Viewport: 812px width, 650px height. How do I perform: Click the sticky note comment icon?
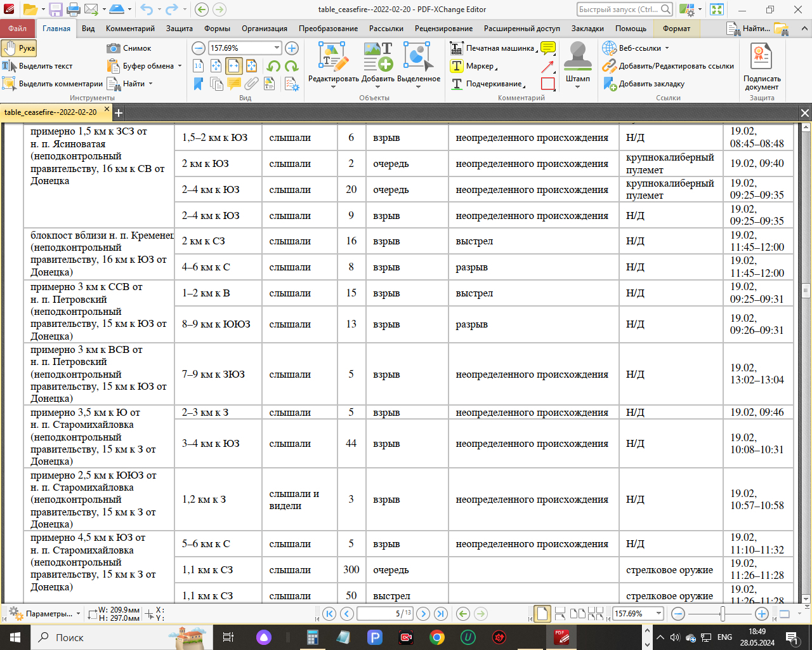(548, 48)
